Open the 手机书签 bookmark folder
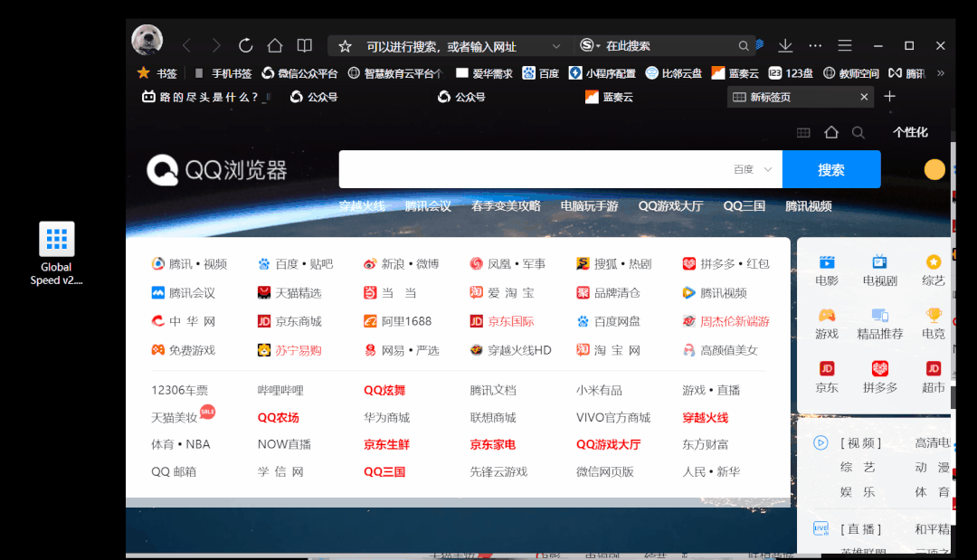 (x=223, y=73)
